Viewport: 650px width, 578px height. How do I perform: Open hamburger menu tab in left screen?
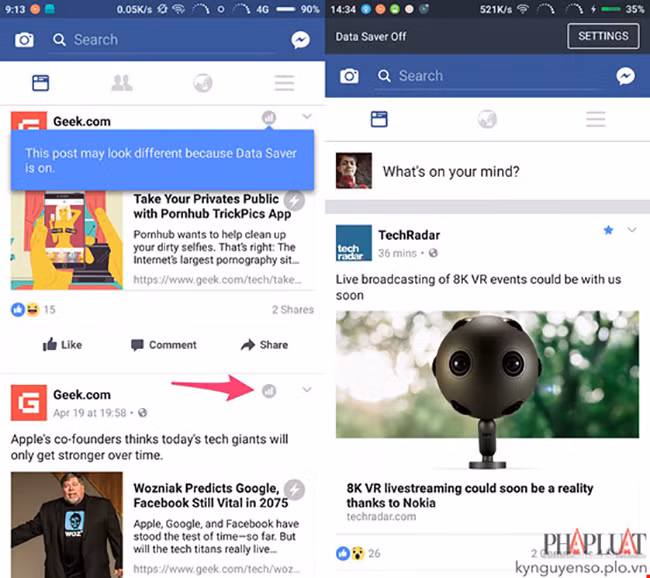pos(284,83)
